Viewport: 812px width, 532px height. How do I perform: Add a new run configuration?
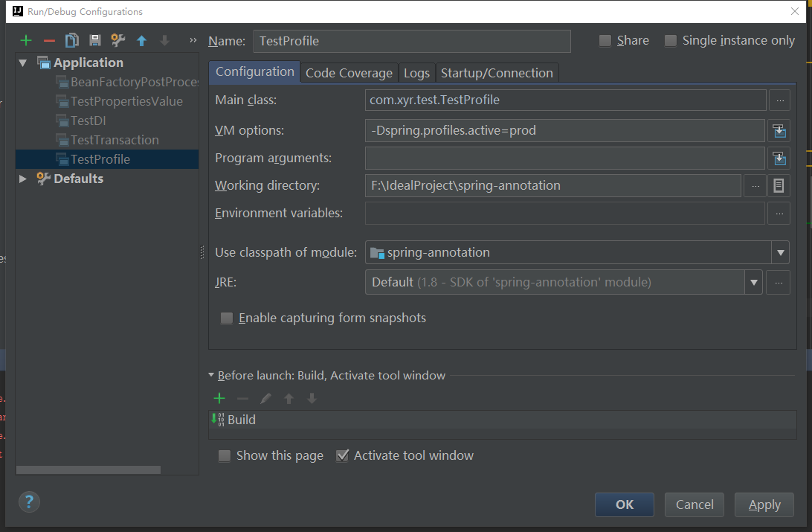point(26,41)
